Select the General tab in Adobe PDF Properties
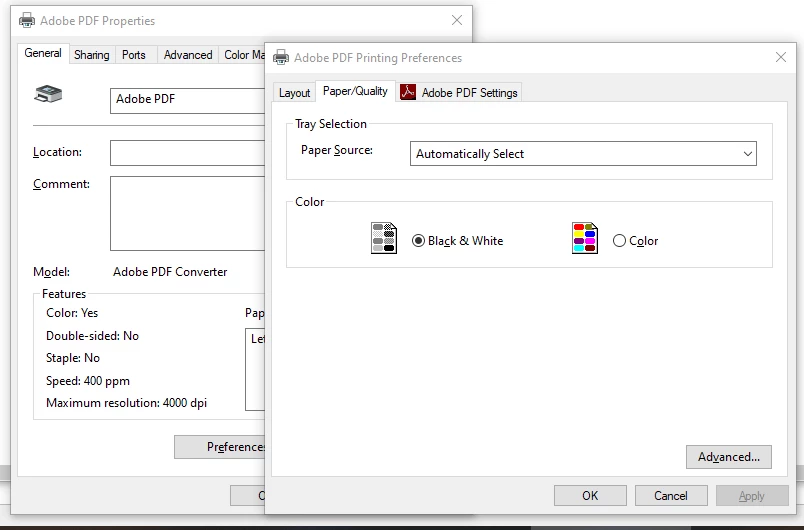 tap(43, 53)
